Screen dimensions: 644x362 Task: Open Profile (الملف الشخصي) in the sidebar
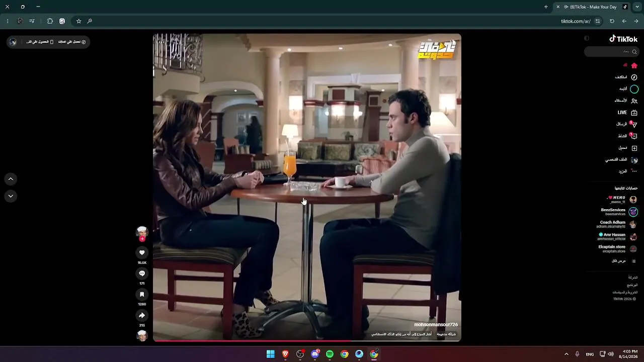pyautogui.click(x=621, y=160)
